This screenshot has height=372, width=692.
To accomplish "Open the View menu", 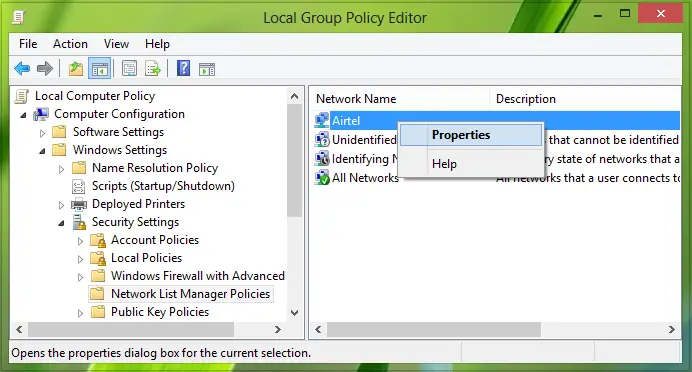I will [x=117, y=44].
